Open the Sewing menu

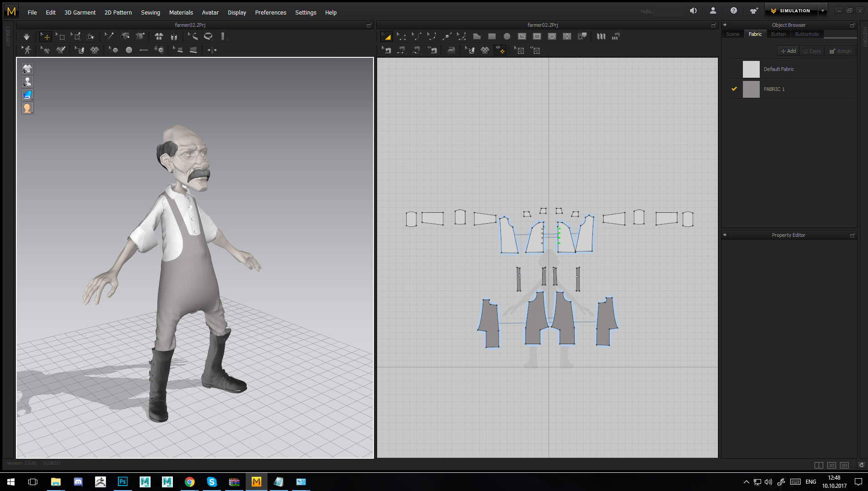[x=150, y=12]
